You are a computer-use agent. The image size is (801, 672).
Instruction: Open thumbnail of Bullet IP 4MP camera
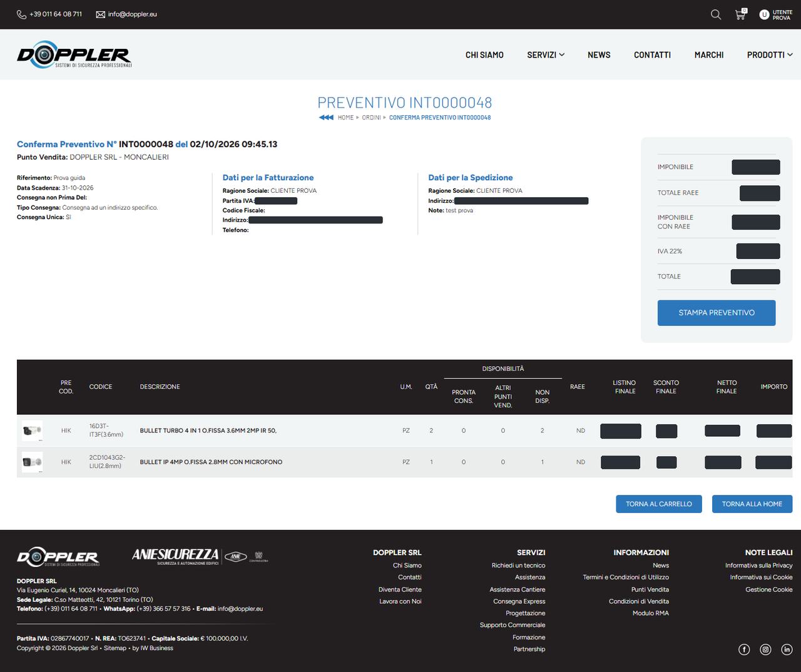tap(32, 462)
